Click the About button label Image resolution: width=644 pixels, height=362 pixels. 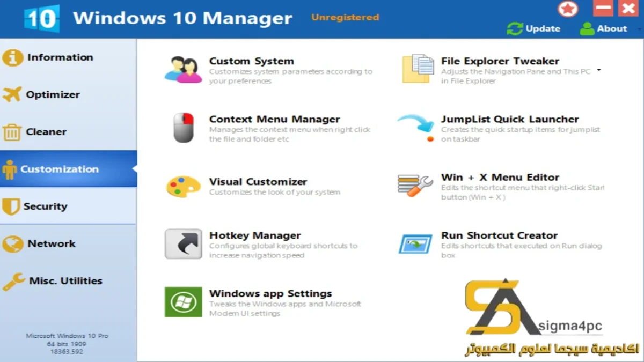[612, 29]
